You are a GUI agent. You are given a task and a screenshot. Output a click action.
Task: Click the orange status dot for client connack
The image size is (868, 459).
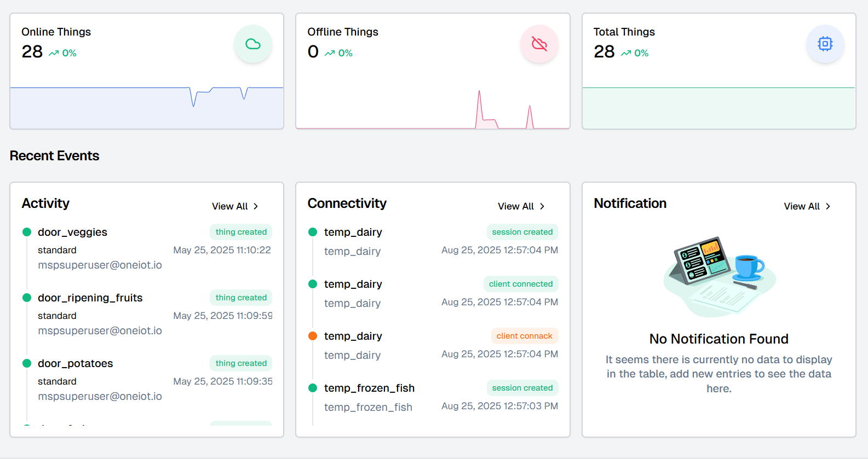[x=313, y=336]
